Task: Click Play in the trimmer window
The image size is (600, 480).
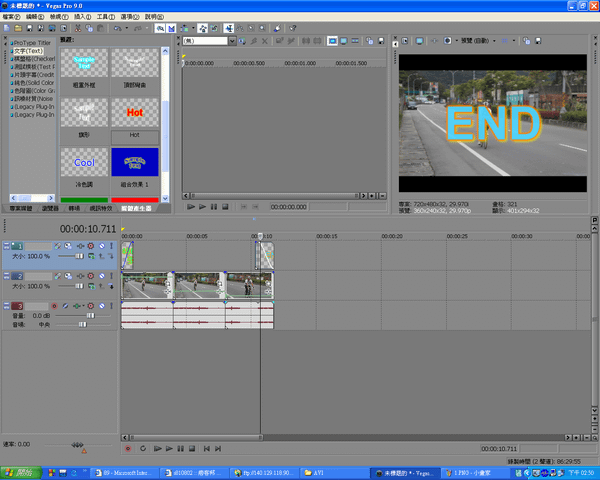Action: coord(202,207)
